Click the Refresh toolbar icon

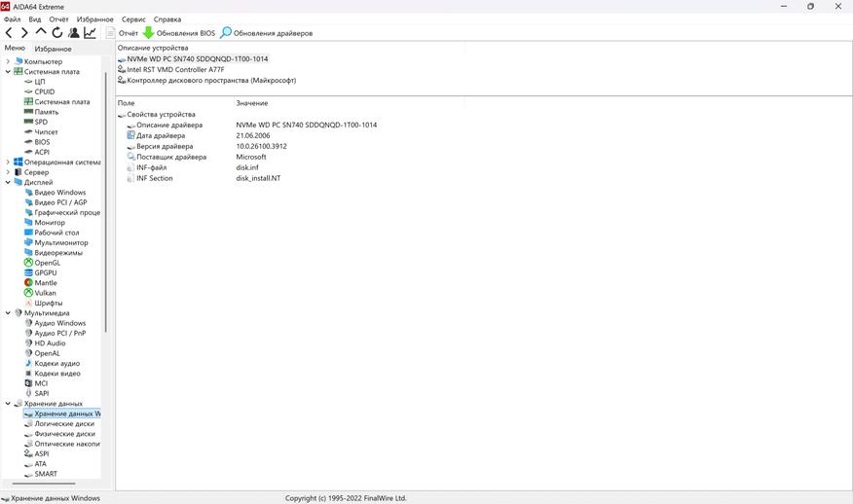tap(57, 33)
